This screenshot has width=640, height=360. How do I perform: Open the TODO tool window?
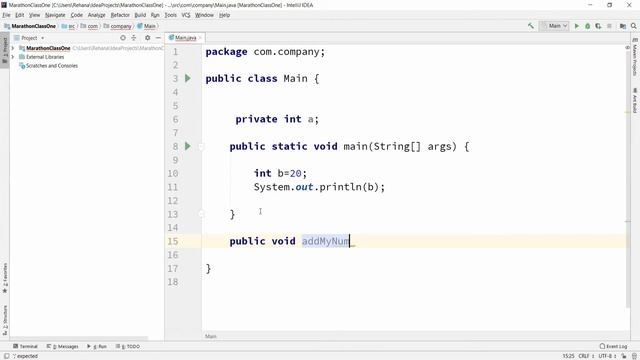tap(128, 346)
